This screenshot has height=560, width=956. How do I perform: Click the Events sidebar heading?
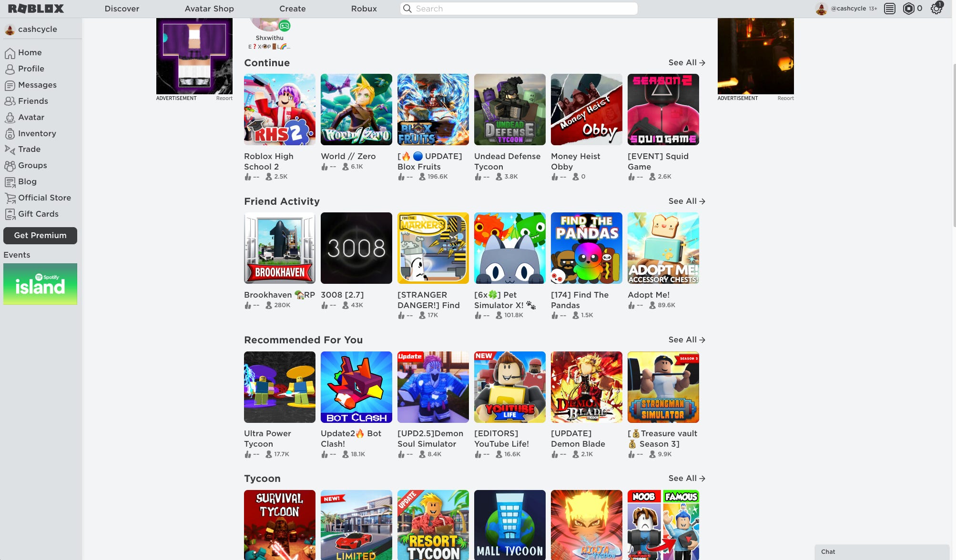coord(17,255)
